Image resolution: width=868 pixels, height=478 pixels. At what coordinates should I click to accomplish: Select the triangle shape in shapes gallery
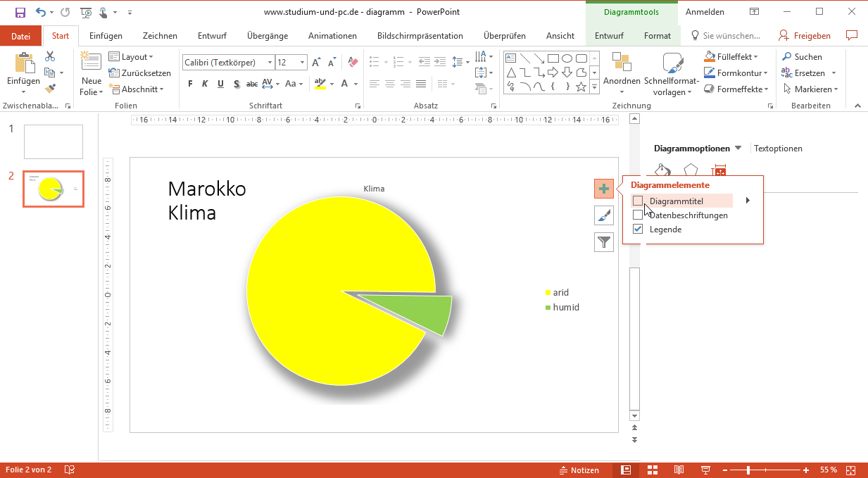pos(511,73)
